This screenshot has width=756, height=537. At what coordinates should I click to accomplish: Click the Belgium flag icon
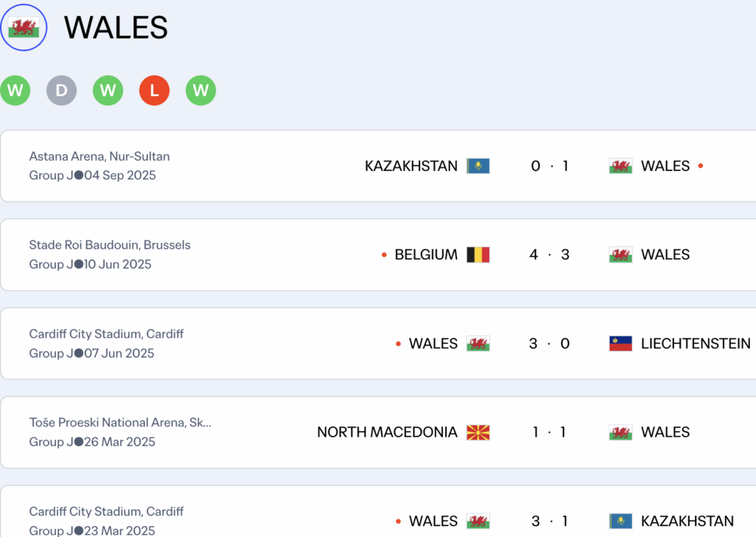point(478,254)
